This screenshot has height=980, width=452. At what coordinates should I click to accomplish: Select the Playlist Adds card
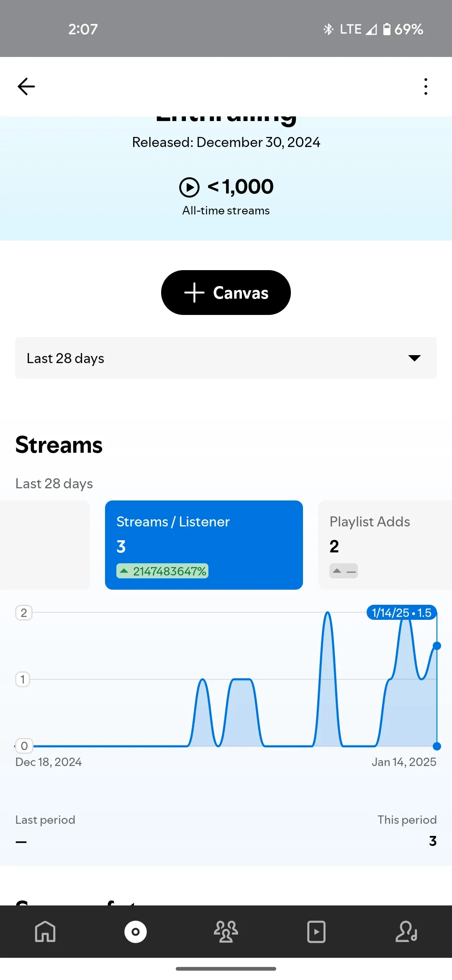coord(385,545)
